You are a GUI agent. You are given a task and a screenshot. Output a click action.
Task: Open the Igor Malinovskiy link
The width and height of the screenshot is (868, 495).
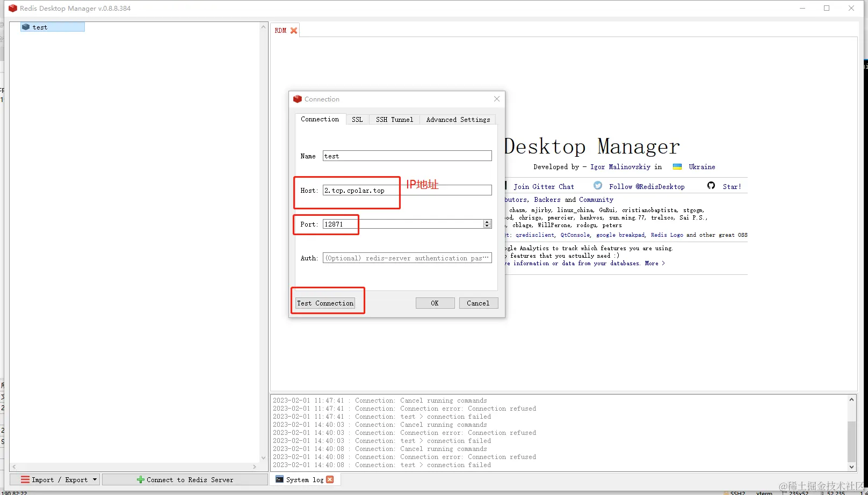(620, 167)
